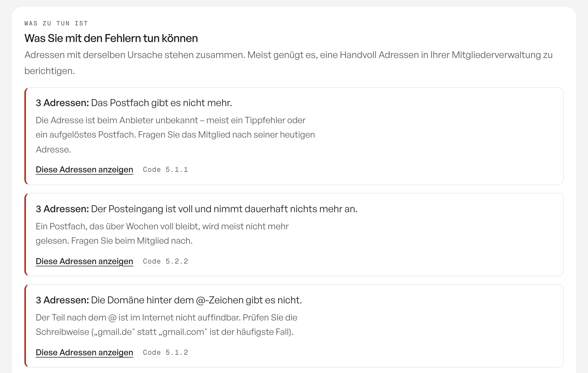Open 'Diese Adressen anzeigen' for the deleted mailbox error

point(84,169)
